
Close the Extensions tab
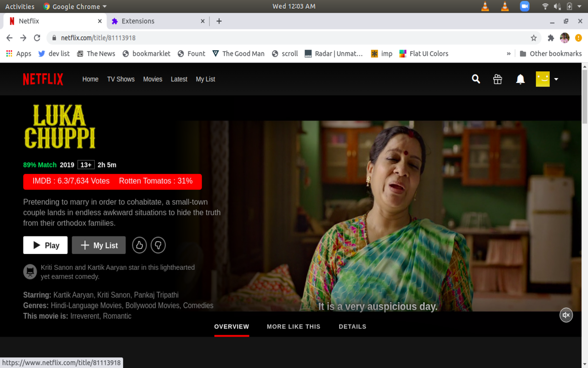tap(203, 21)
